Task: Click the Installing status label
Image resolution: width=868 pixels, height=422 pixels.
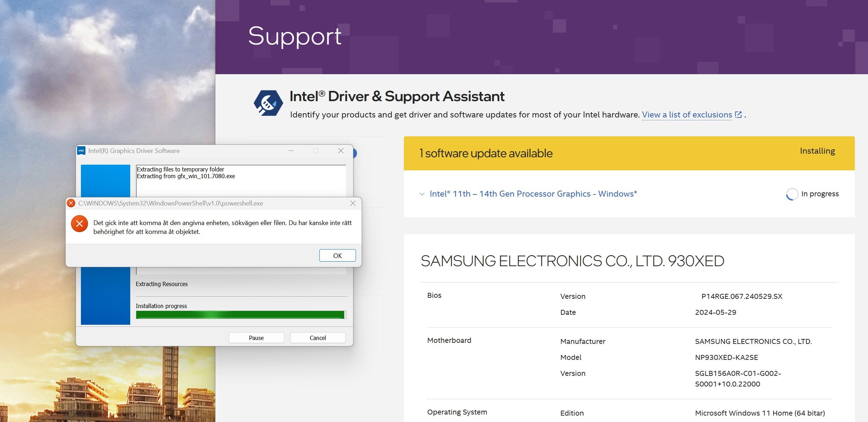Action: pos(817,151)
